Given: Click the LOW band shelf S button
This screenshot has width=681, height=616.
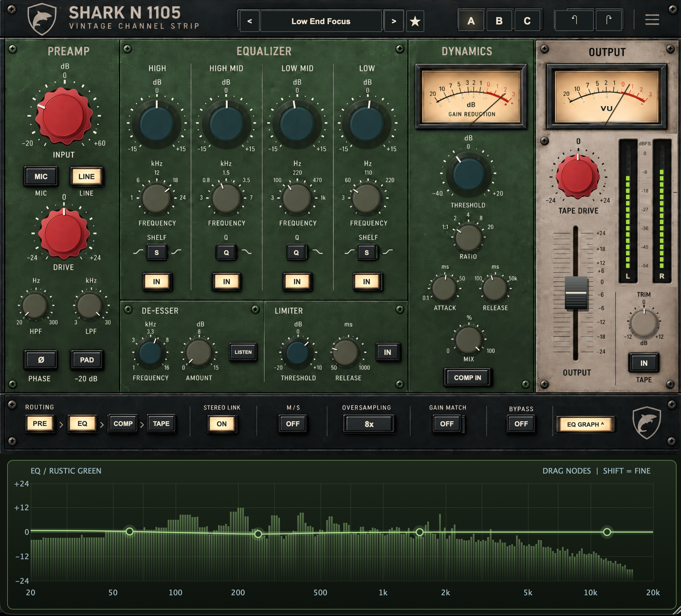Looking at the screenshot, I should point(367,253).
